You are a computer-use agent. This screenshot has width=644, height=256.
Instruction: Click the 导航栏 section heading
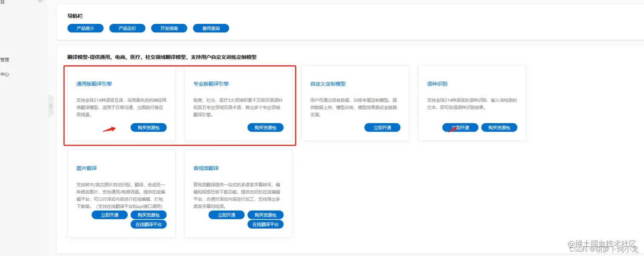tap(75, 16)
